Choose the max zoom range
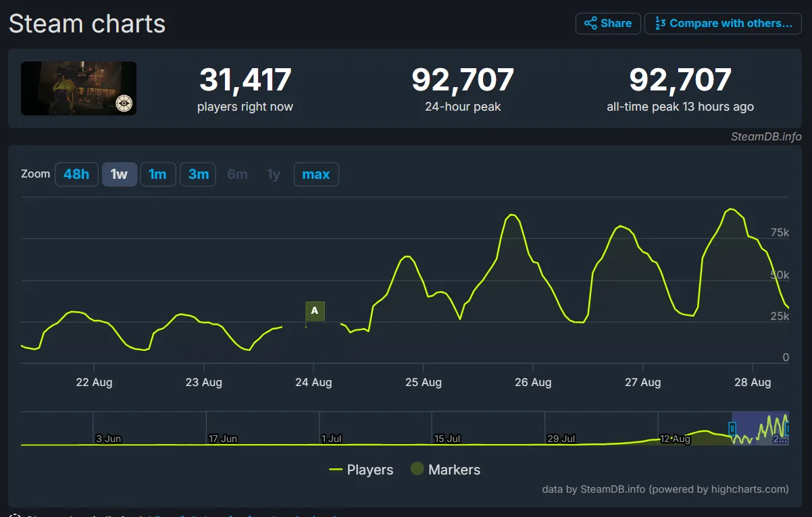 [x=316, y=174]
